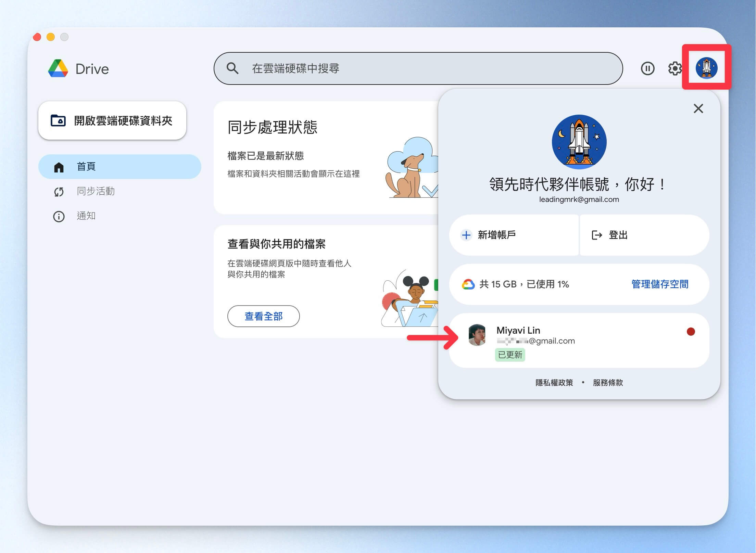Screen dimensions: 756x553
Task: Click the rocket profile avatar in header
Action: (x=706, y=68)
